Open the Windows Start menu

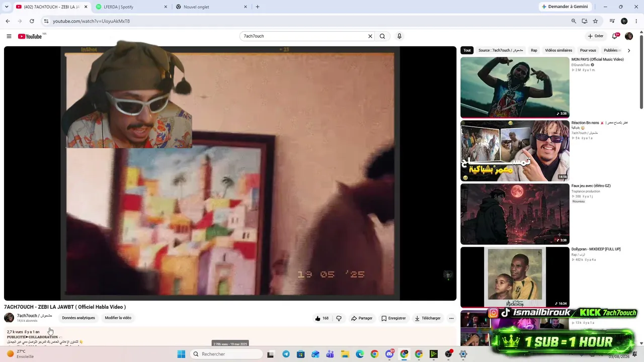click(x=181, y=354)
